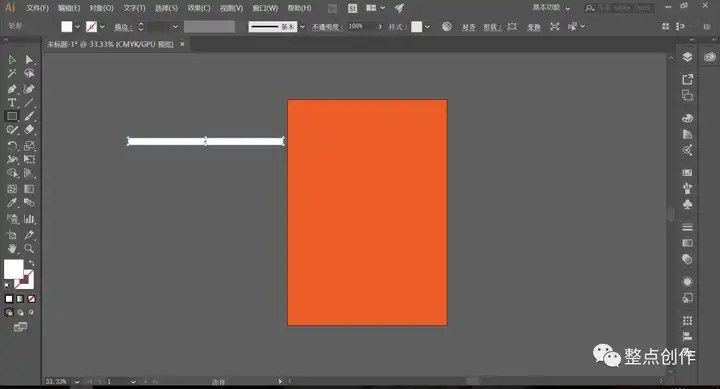The image size is (720, 389).
Task: Open the Layers panel icon
Action: 687,57
